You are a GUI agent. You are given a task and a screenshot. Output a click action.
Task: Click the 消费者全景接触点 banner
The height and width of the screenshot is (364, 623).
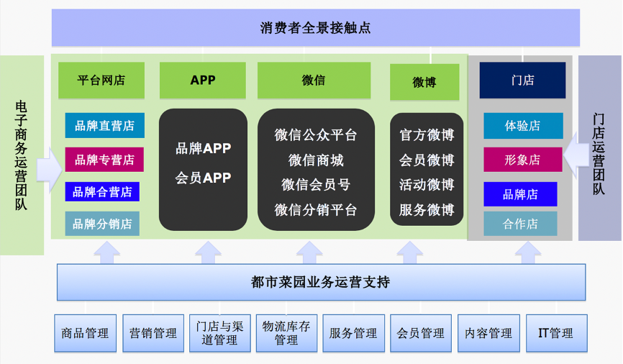tap(315, 28)
